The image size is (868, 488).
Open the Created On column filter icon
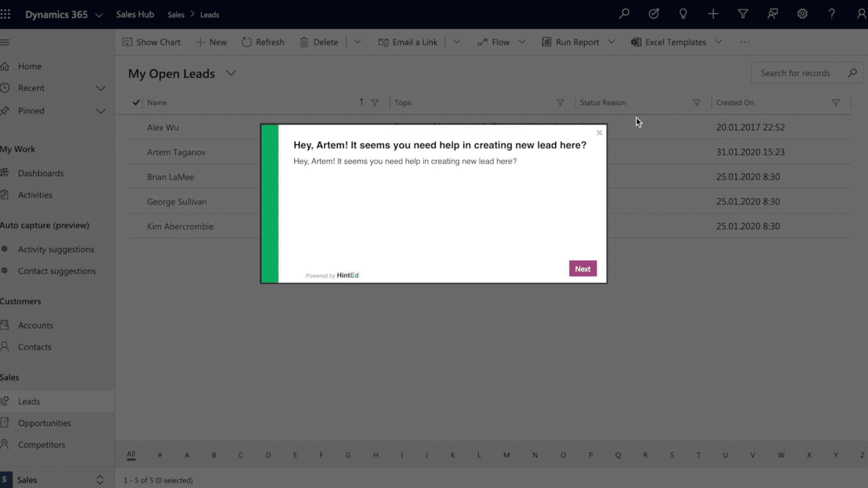click(835, 102)
